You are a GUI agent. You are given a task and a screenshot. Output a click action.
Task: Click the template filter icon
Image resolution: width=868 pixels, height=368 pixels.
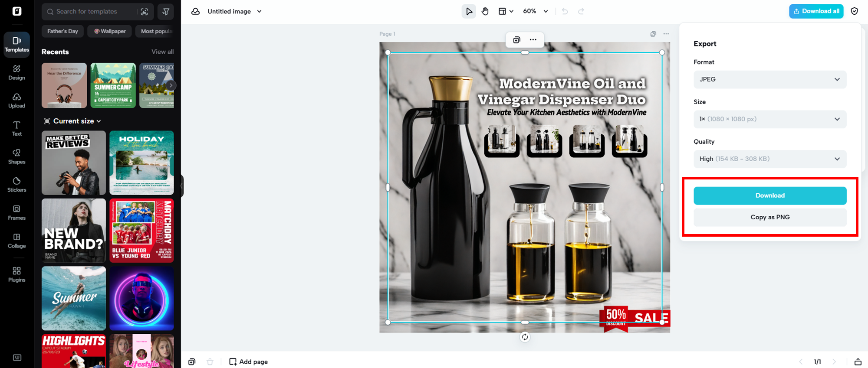point(166,12)
